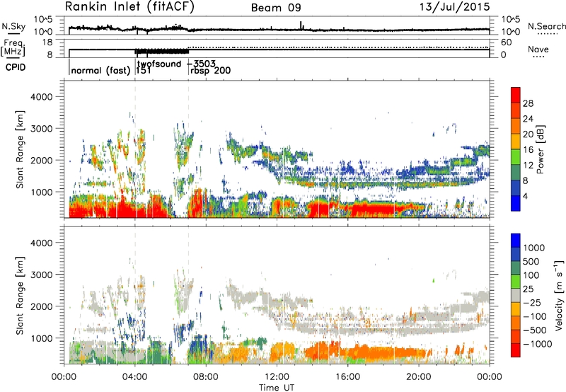The height and width of the screenshot is (392, 566).
Task: Select the "twofsound" CPID entry
Action: pyautogui.click(x=159, y=64)
